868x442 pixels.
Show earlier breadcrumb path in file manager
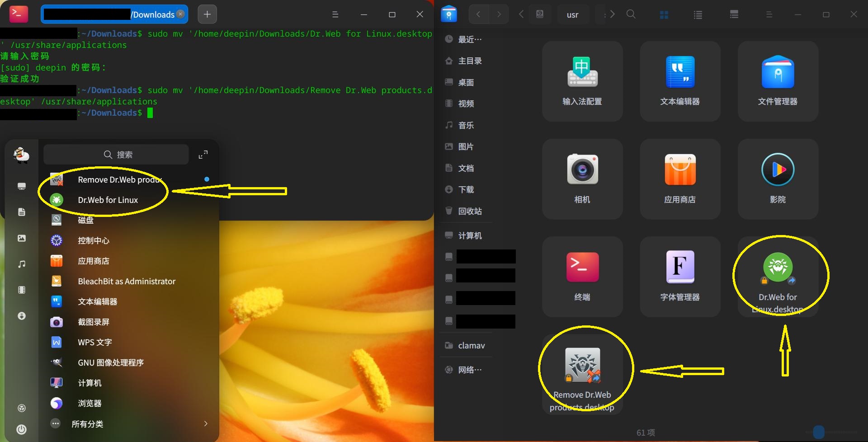click(521, 14)
